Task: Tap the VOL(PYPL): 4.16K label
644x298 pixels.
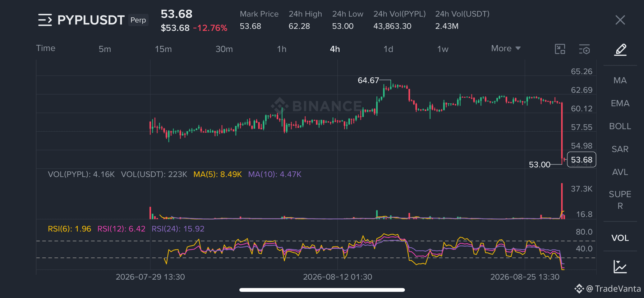Action: point(81,174)
